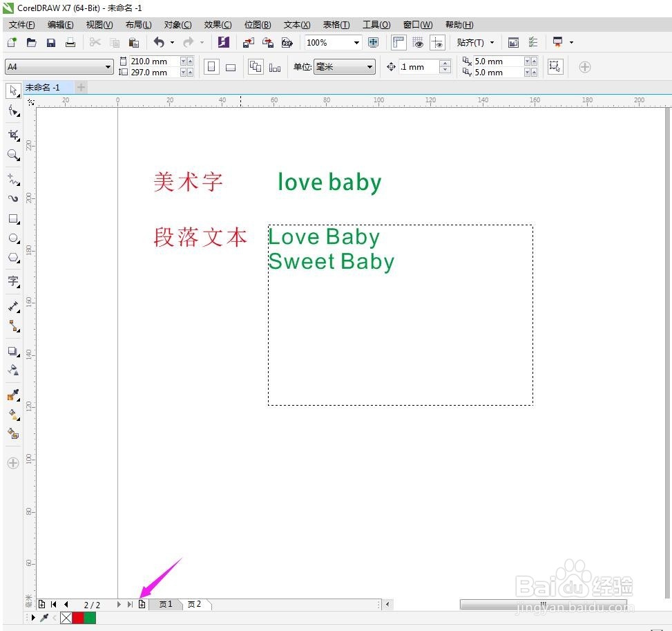This screenshot has height=631, width=672.
Task: Click the Publish to PDF icon
Action: click(x=287, y=42)
